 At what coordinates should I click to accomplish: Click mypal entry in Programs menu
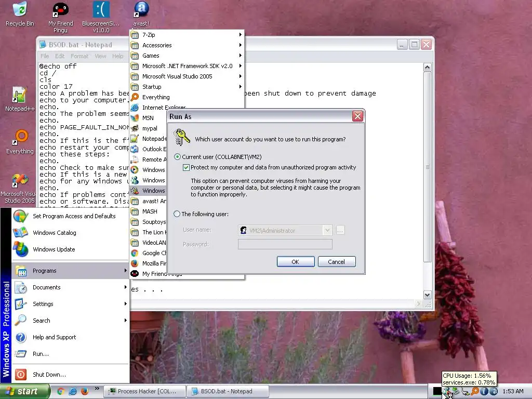coord(149,128)
